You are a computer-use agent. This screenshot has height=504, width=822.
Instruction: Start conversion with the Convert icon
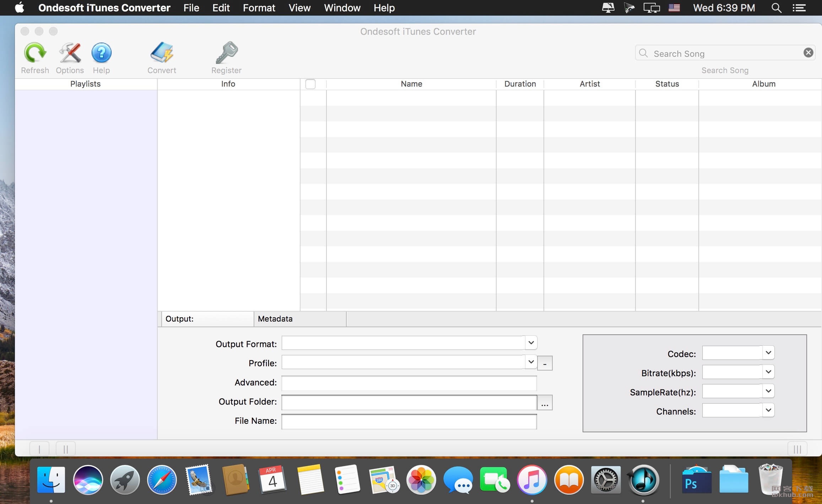(162, 53)
